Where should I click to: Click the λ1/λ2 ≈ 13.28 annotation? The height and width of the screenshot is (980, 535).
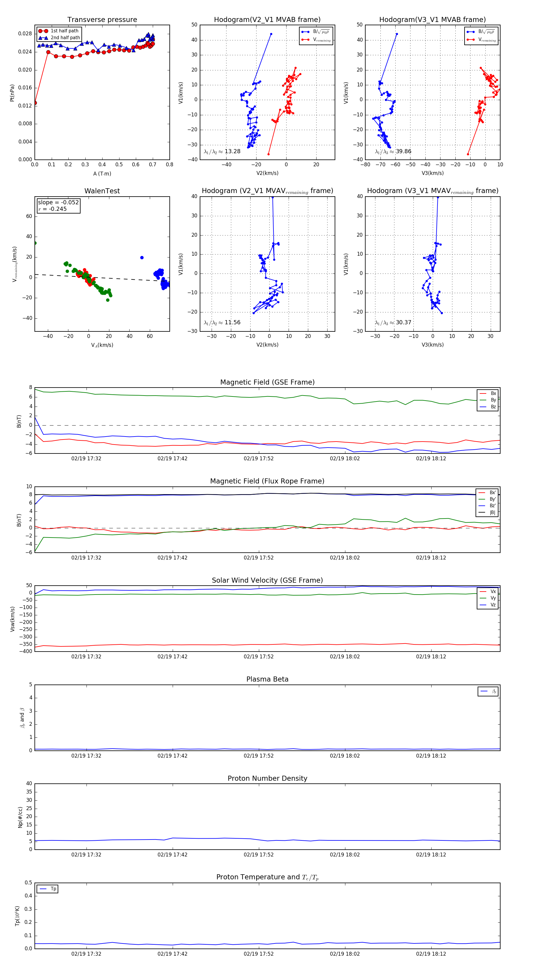(222, 151)
